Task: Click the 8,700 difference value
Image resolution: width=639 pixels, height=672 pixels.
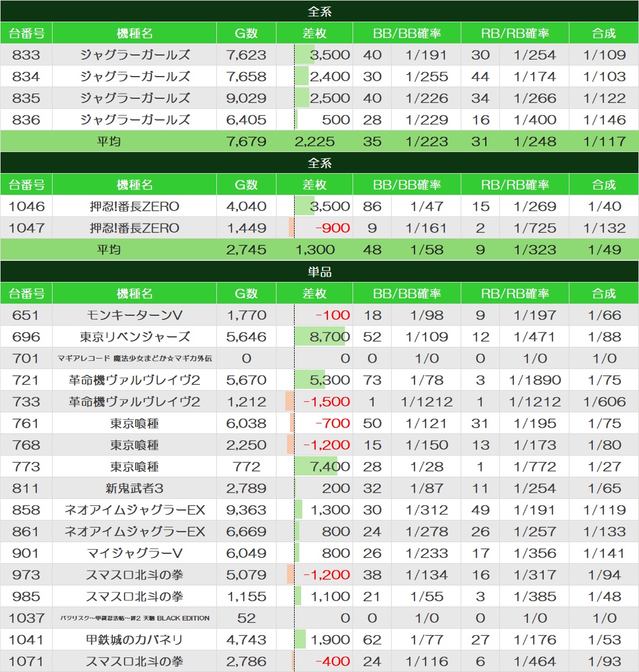Action: tap(330, 336)
